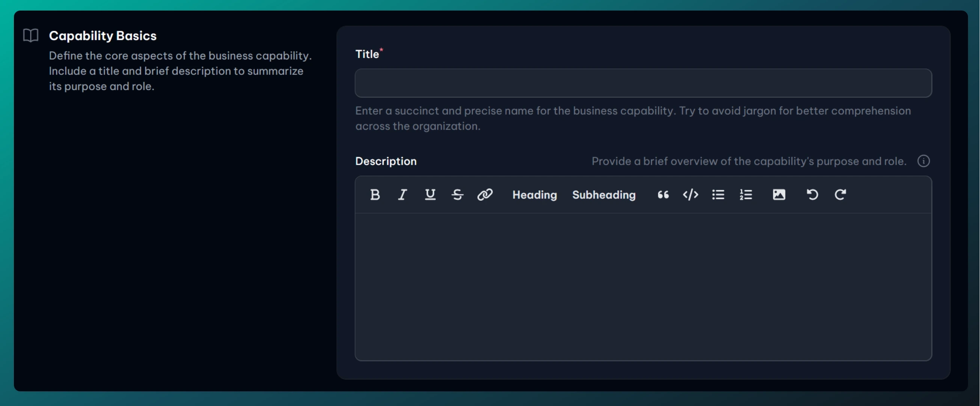This screenshot has width=980, height=406.
Task: Insert a blockquote
Action: tap(663, 195)
